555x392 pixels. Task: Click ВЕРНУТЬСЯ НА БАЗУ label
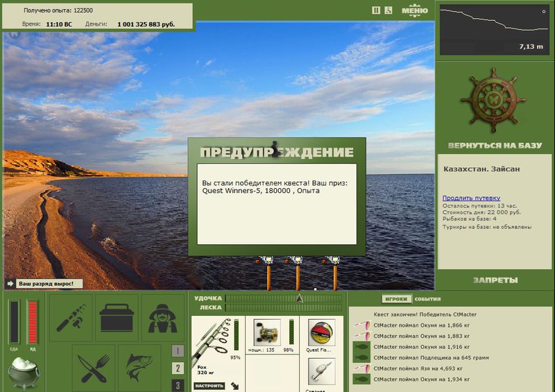coord(495,146)
